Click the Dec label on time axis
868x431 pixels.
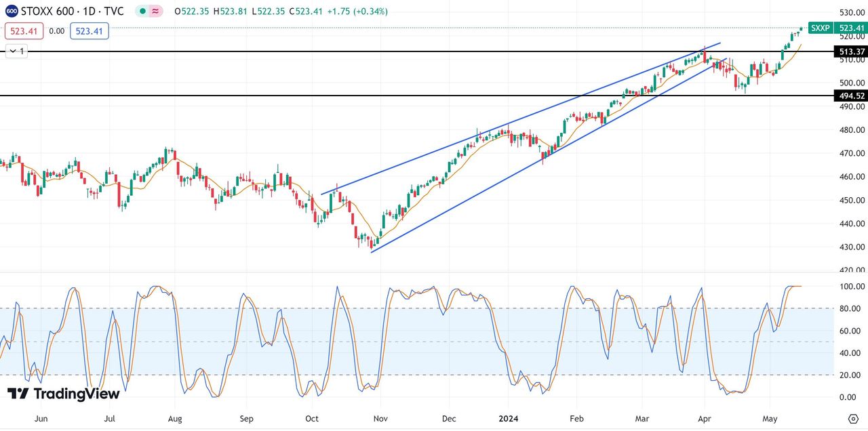click(449, 419)
